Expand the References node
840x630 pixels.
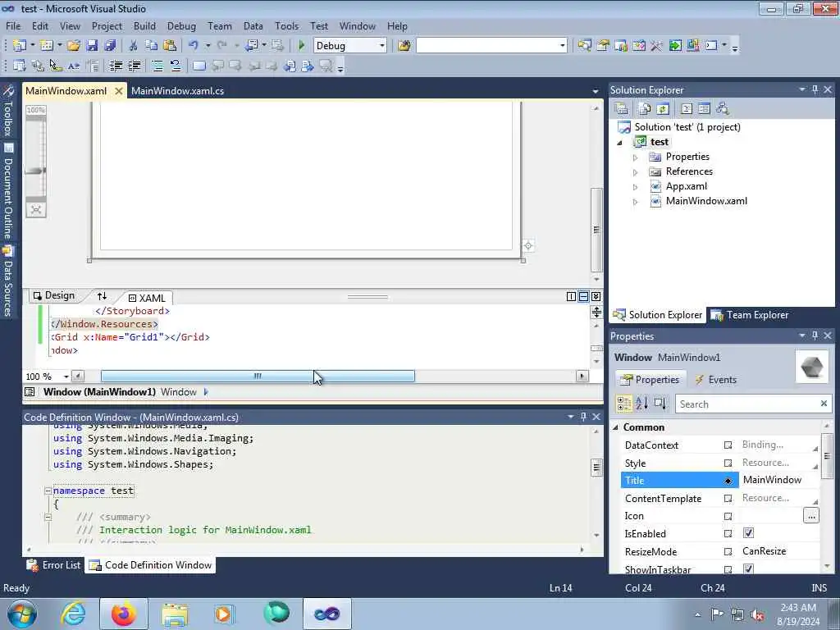tap(636, 172)
